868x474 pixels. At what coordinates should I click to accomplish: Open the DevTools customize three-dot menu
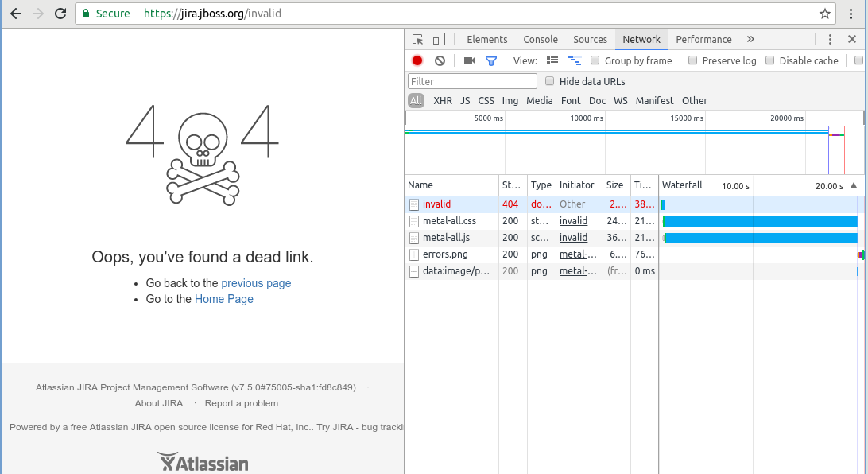[x=830, y=39]
